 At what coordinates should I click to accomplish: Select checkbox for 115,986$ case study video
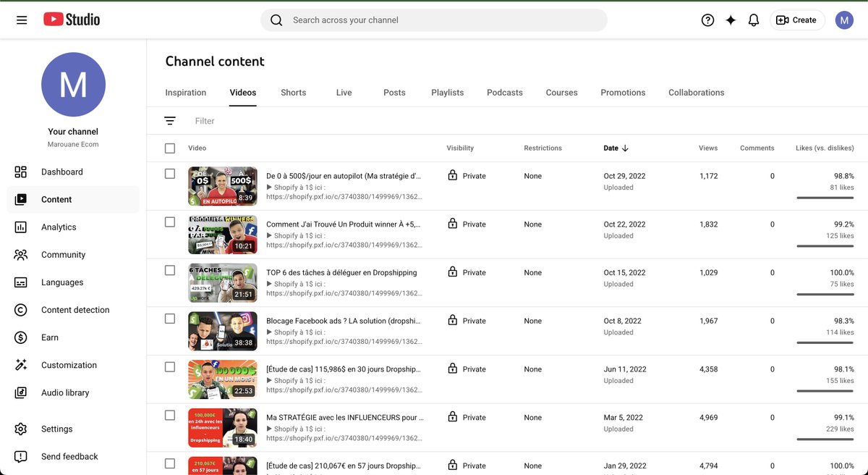[x=170, y=367]
